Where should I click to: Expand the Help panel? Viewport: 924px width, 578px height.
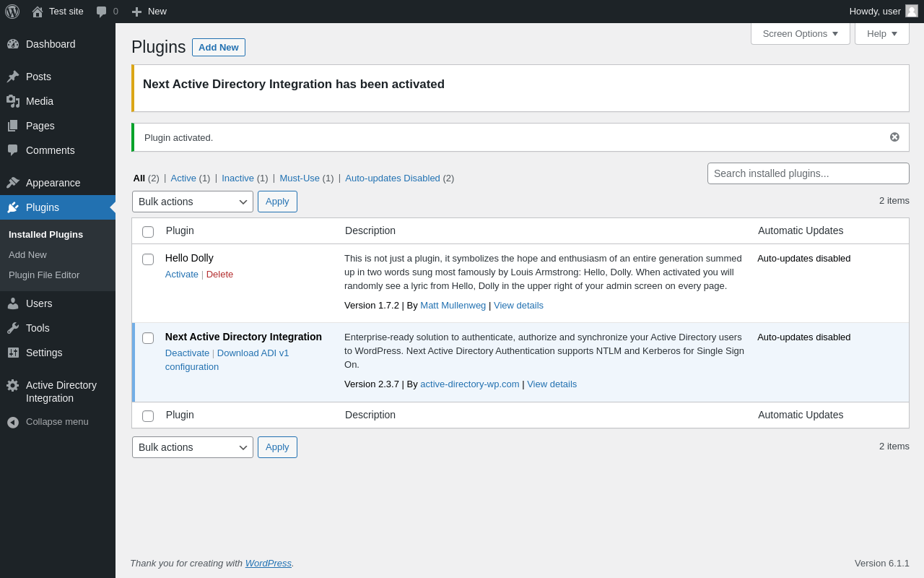881,33
